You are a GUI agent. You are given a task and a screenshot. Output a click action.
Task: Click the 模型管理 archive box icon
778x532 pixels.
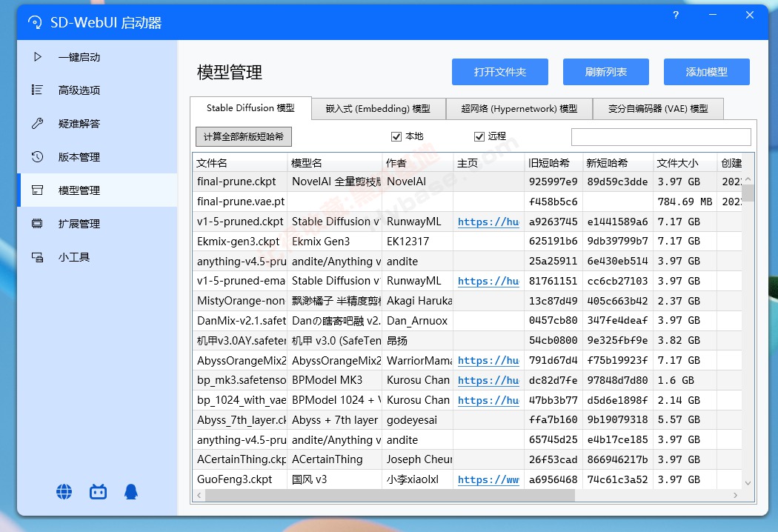37,190
